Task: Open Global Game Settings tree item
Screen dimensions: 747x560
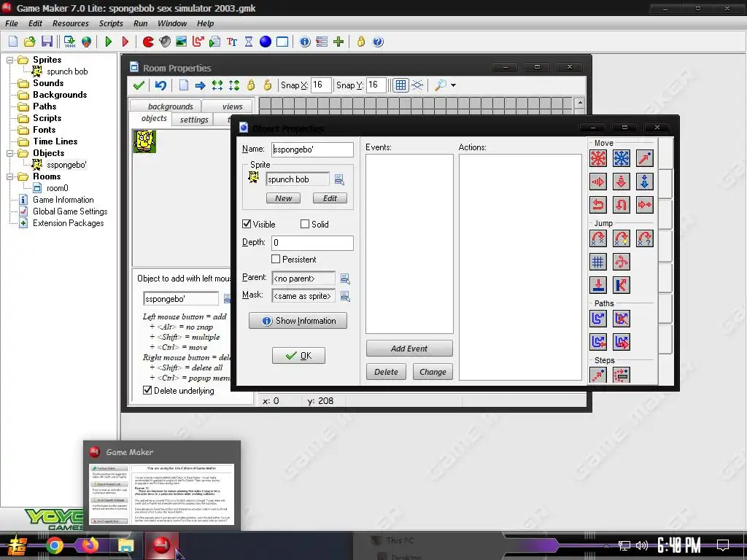Action: pyautogui.click(x=70, y=211)
